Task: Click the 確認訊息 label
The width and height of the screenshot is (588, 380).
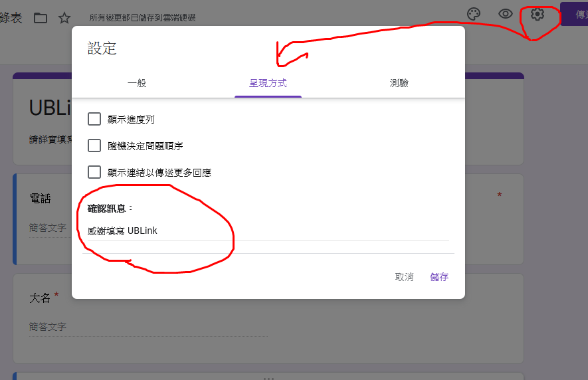Action: click(x=110, y=208)
